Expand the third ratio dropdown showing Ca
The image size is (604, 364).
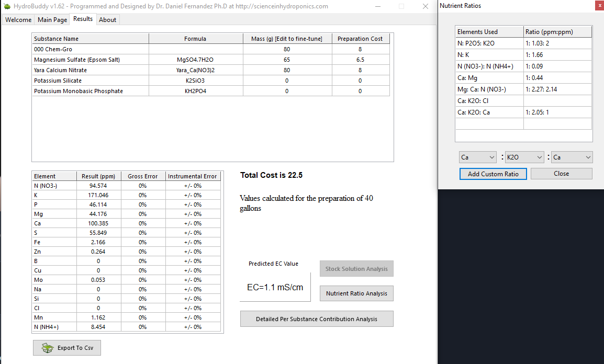pyautogui.click(x=572, y=157)
